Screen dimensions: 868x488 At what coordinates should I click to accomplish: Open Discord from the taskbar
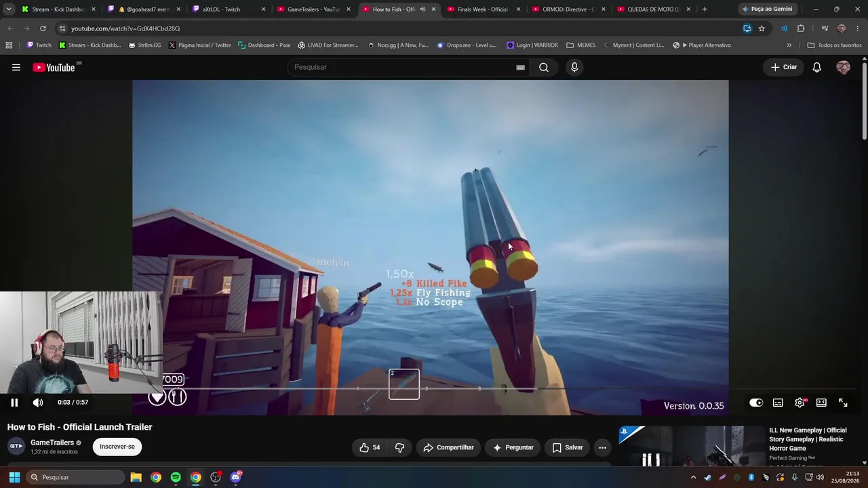click(x=235, y=477)
